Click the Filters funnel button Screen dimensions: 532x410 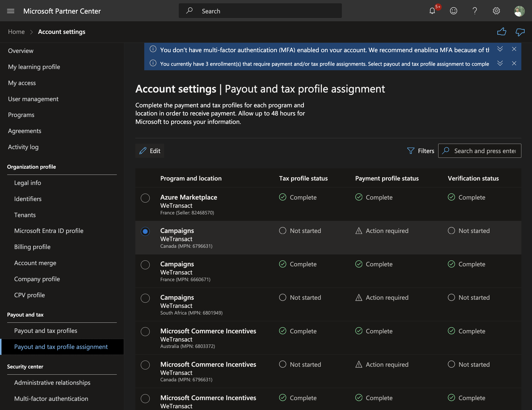click(421, 151)
